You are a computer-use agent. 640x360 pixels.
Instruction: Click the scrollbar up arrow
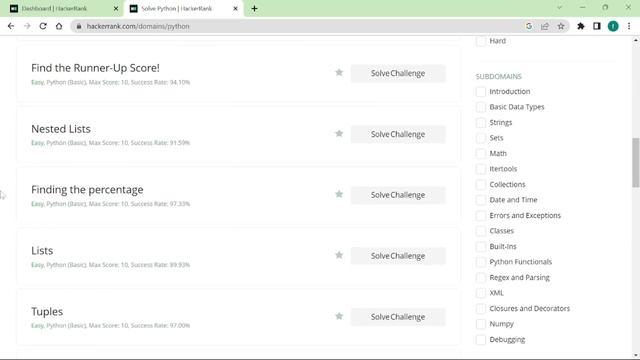[x=636, y=40]
